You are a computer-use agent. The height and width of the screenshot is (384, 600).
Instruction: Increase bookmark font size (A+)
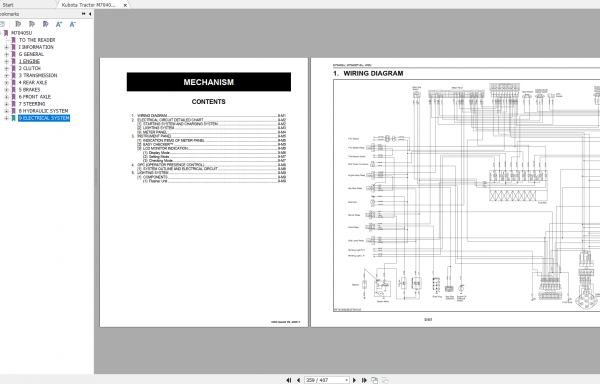[59, 24]
